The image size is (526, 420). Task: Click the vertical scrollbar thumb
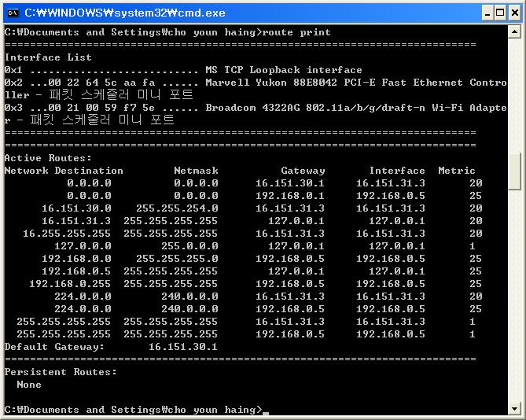click(x=514, y=171)
